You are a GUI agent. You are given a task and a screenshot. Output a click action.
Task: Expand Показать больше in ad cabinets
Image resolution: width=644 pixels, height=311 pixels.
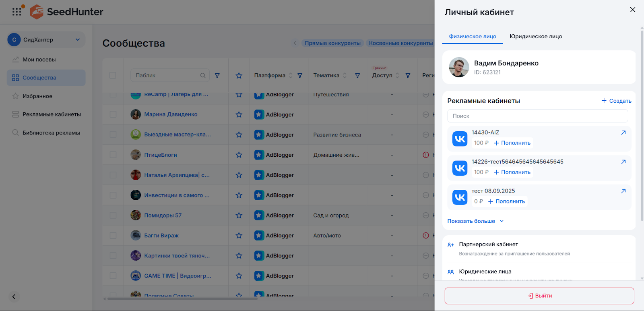pos(475,221)
